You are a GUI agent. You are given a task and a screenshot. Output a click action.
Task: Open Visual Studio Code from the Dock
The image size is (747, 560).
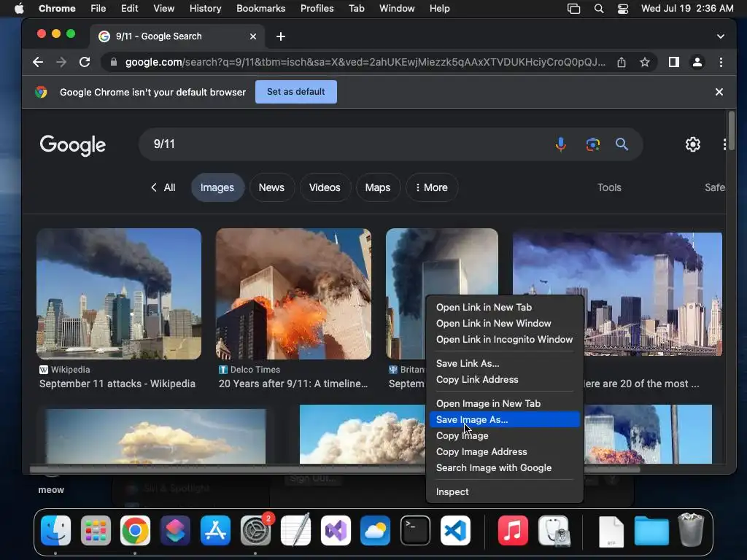point(455,531)
